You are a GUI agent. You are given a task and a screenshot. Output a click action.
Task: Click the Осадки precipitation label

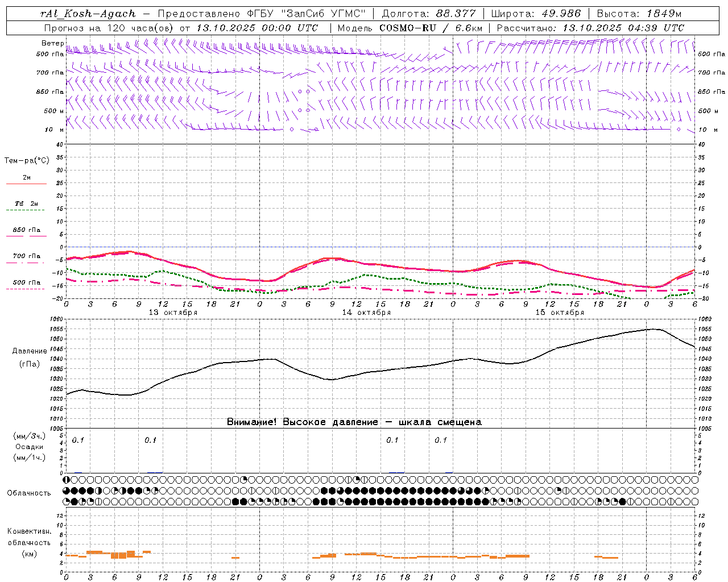(30, 447)
